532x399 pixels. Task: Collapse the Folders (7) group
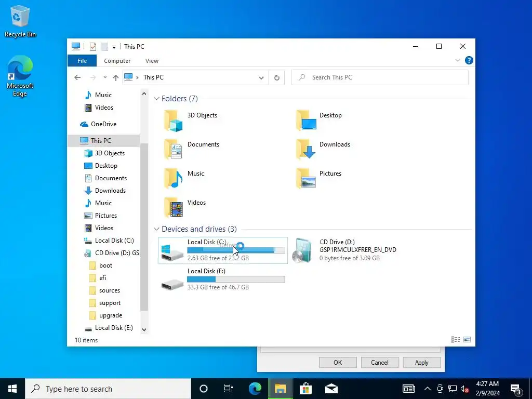click(156, 99)
